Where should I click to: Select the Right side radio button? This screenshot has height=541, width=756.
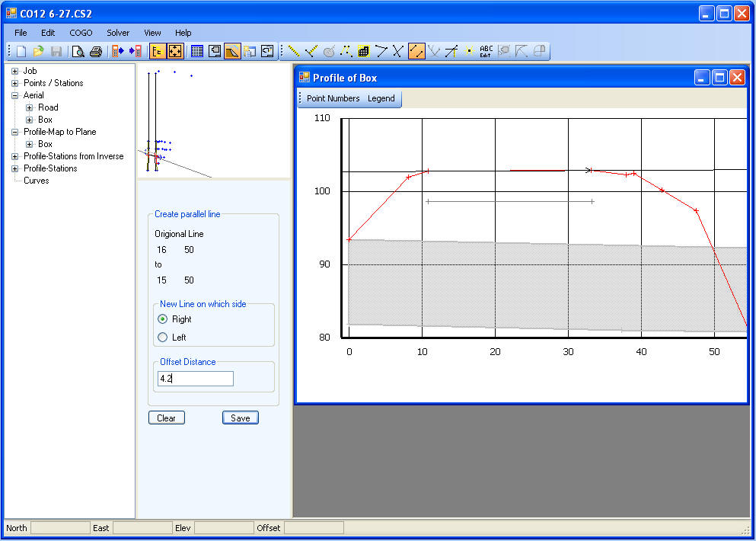162,319
